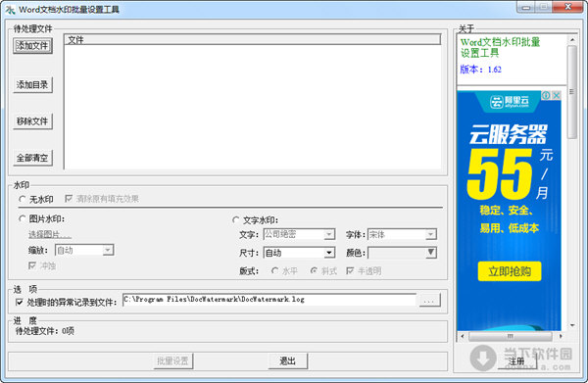Click the 退出 button
Image resolution: width=588 pixels, height=383 pixels.
click(x=287, y=360)
